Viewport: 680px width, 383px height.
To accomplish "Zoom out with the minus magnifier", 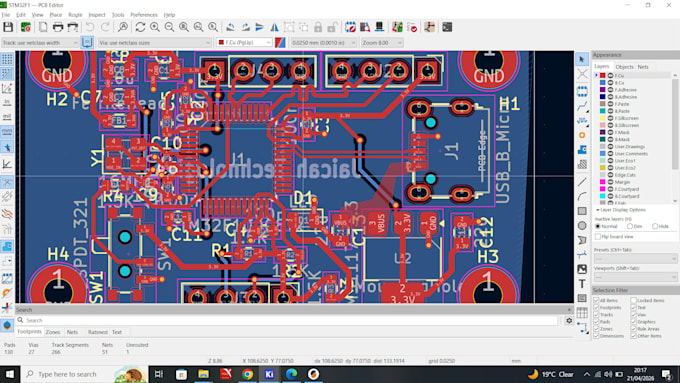I will 170,27.
